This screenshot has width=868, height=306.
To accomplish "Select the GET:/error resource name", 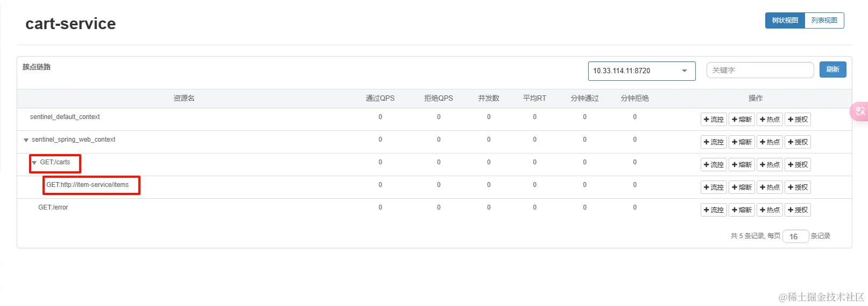I will (x=53, y=207).
